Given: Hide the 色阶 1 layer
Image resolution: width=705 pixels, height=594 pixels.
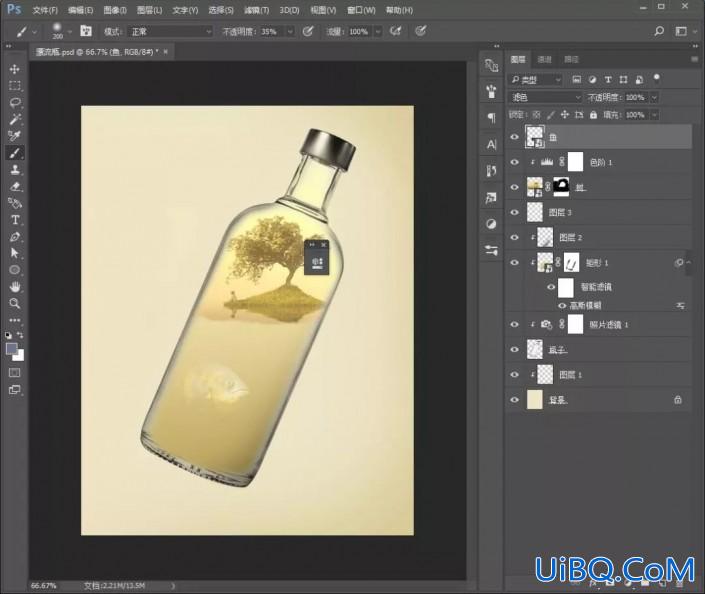Looking at the screenshot, I should pyautogui.click(x=515, y=162).
